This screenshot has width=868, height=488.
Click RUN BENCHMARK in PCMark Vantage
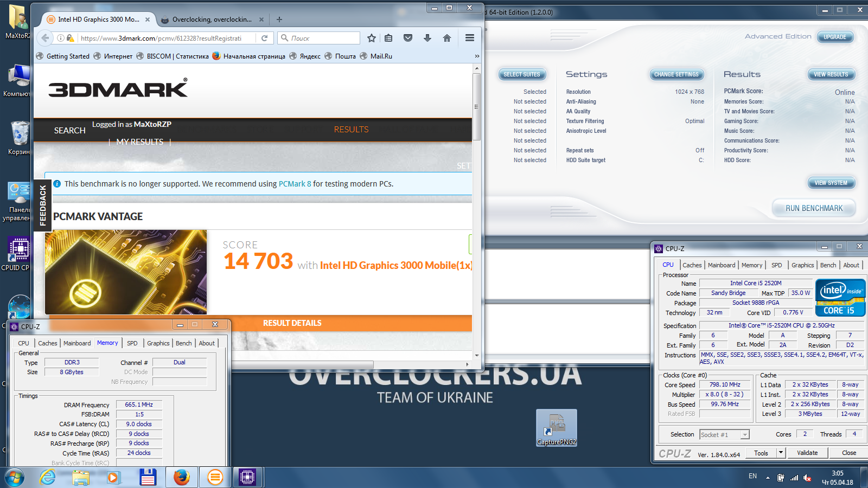[814, 208]
